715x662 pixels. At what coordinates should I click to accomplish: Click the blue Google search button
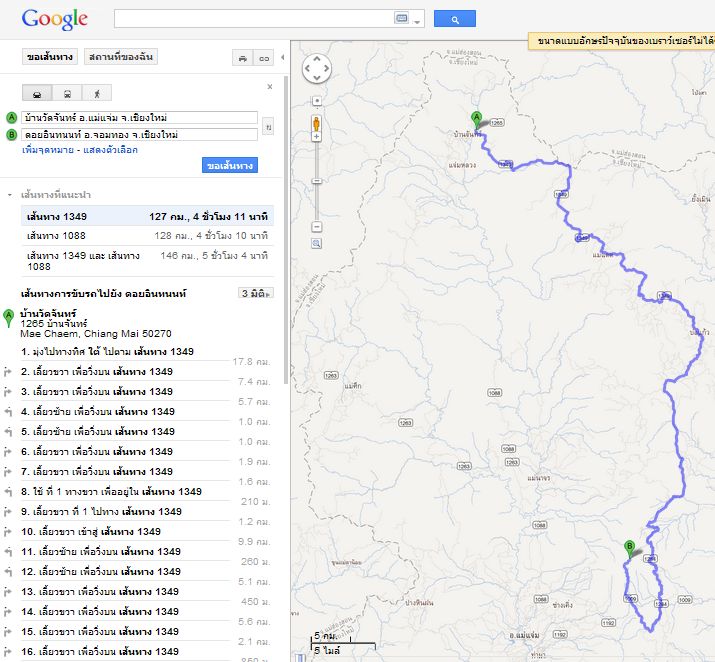tap(454, 19)
